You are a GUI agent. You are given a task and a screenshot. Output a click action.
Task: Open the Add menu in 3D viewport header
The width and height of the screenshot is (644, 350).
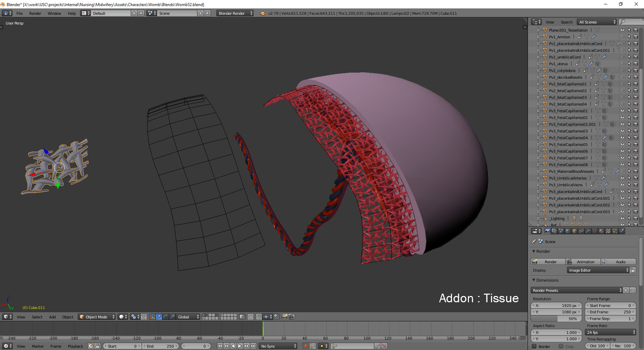[x=52, y=317]
